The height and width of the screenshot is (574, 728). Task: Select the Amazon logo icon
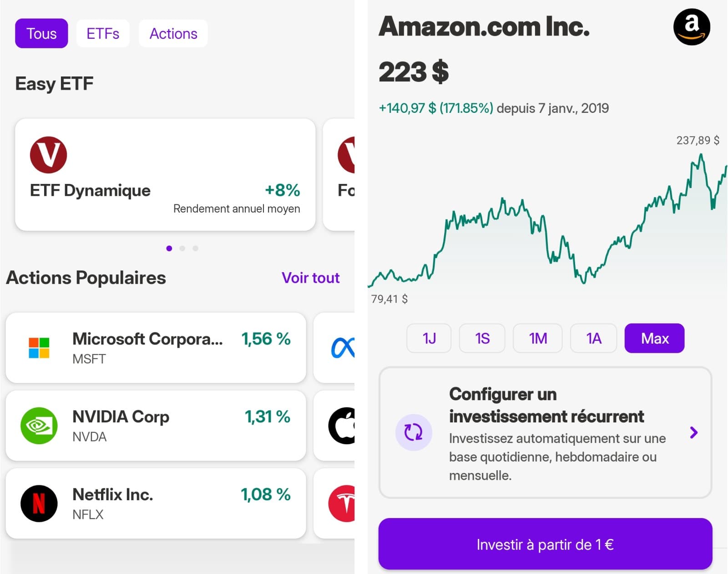691,27
